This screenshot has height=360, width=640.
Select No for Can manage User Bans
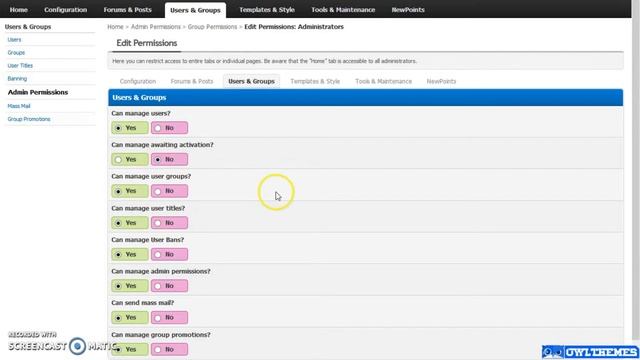pyautogui.click(x=169, y=254)
